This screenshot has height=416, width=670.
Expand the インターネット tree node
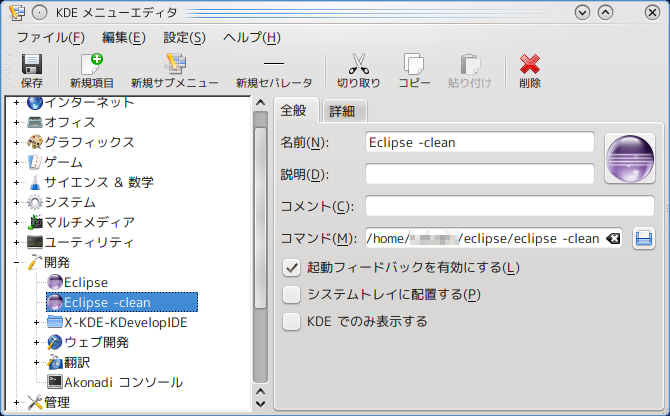[16, 103]
